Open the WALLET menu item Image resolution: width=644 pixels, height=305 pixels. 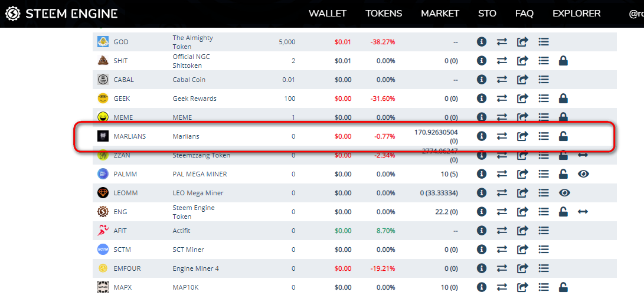(x=328, y=14)
